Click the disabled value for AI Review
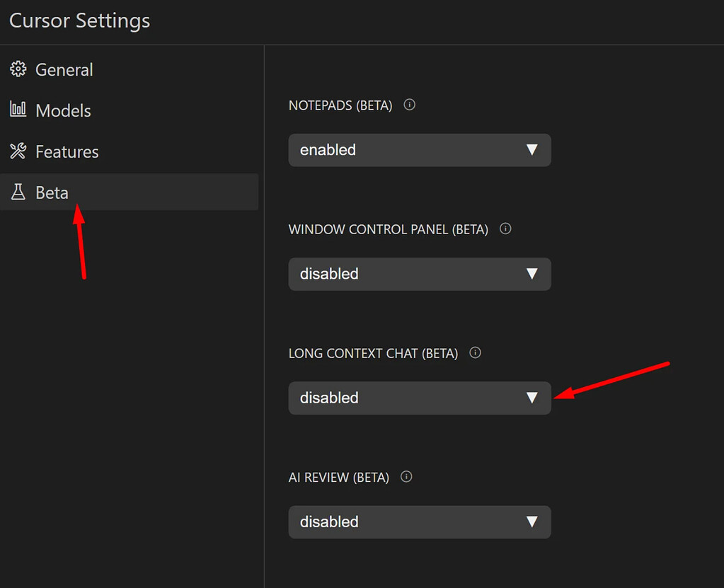The width and height of the screenshot is (724, 588). point(329,522)
